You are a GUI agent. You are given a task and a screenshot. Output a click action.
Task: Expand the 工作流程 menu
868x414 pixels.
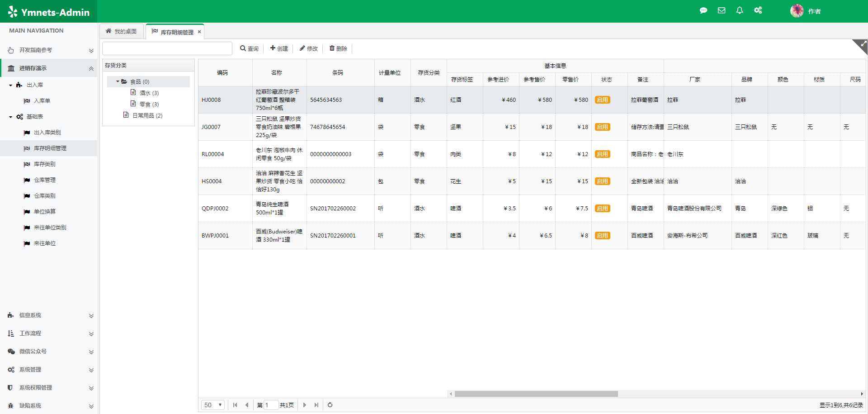coord(48,333)
